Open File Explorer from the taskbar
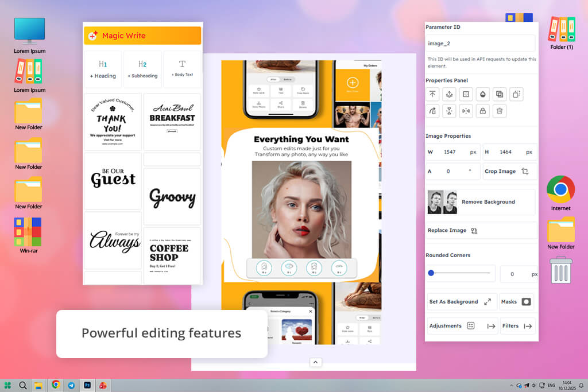This screenshot has height=392, width=588. [x=38, y=385]
